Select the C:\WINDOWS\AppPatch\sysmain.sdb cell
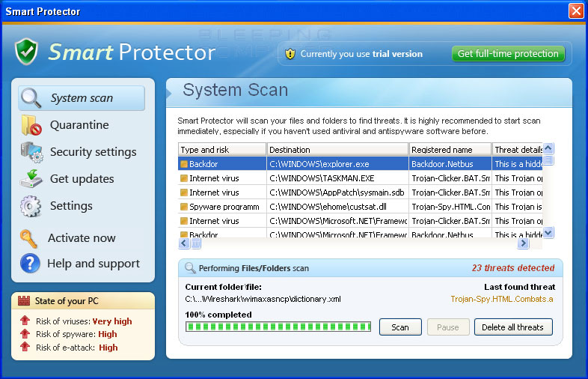This screenshot has width=588, height=379. (337, 192)
